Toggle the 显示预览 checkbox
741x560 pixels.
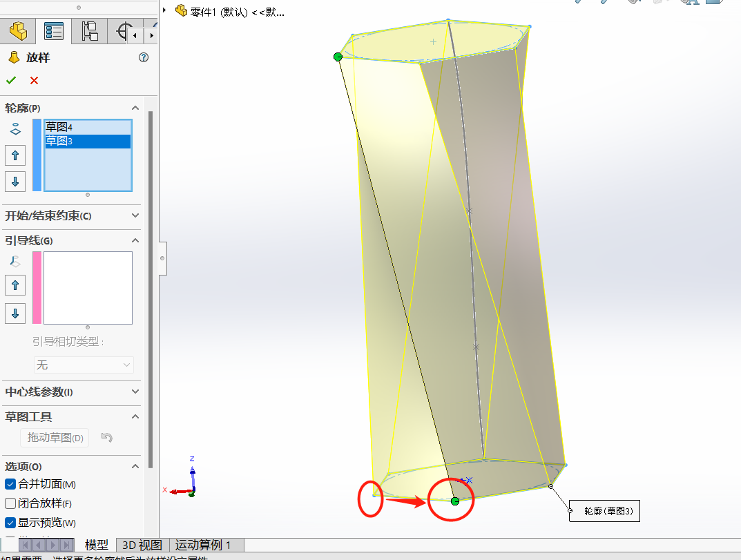[10, 523]
